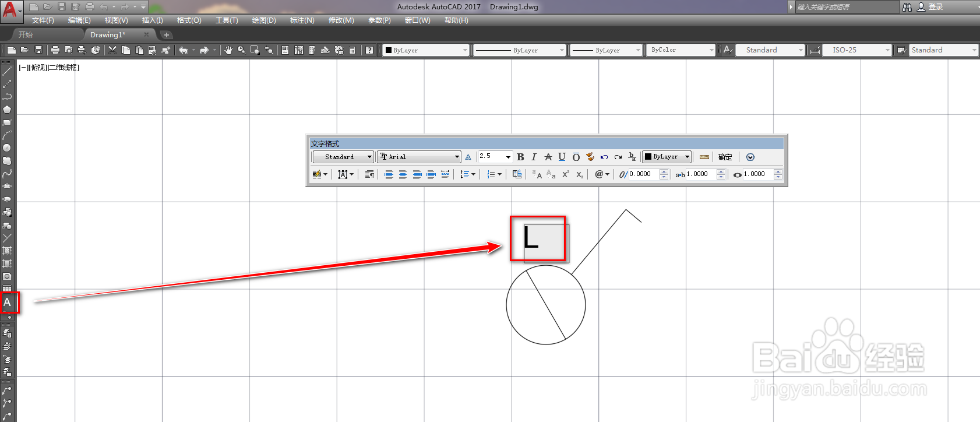The image size is (980, 422).
Task: Toggle the Annotative text icon
Action: coord(468,157)
